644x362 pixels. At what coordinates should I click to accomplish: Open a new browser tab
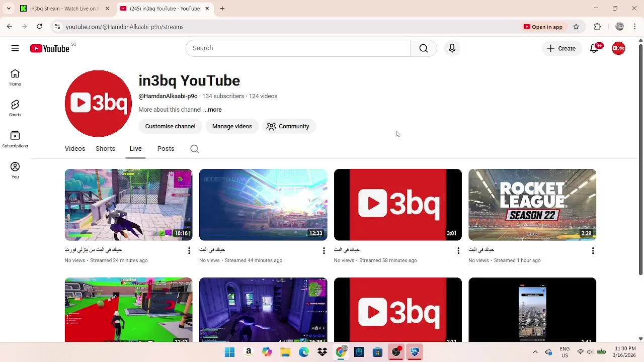coord(222,9)
